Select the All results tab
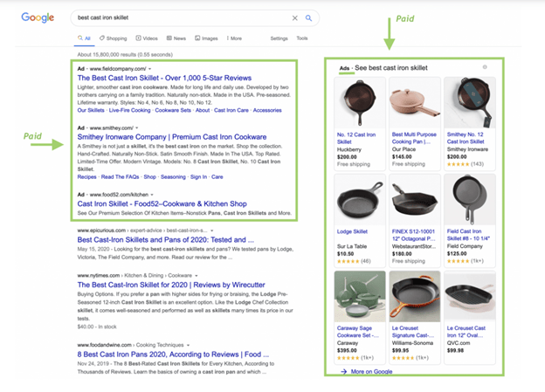 pos(84,38)
